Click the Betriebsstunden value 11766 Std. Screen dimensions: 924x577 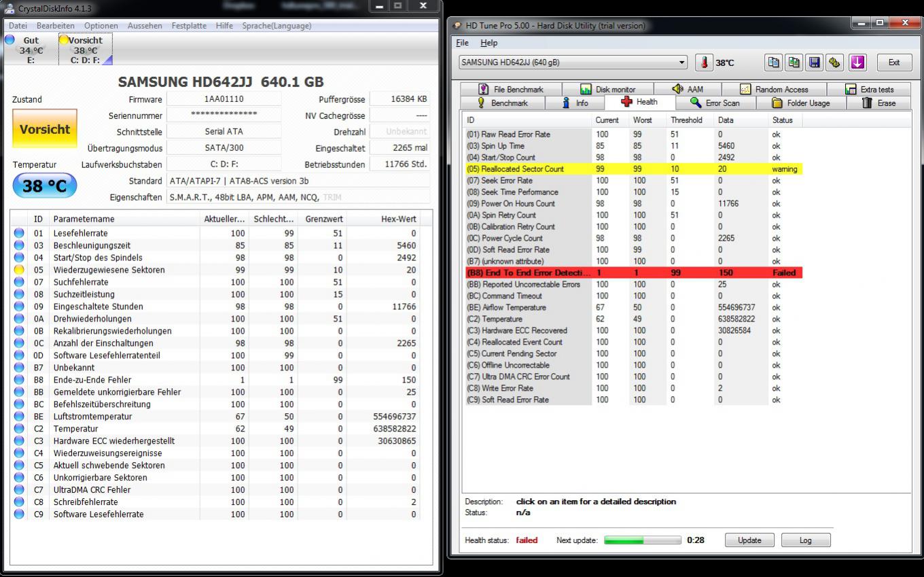(399, 164)
